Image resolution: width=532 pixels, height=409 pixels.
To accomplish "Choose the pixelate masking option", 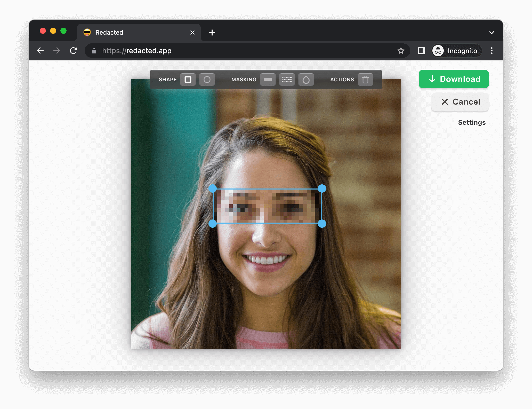I will (287, 80).
